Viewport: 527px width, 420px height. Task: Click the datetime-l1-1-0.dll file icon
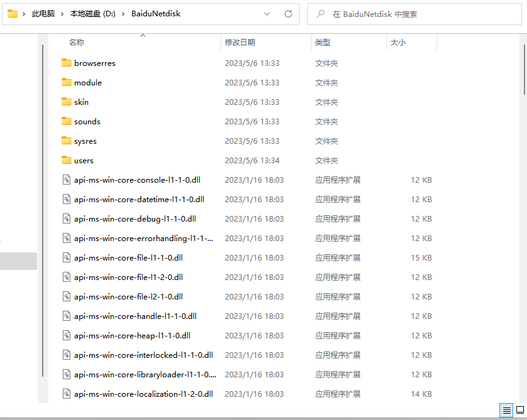pos(67,199)
